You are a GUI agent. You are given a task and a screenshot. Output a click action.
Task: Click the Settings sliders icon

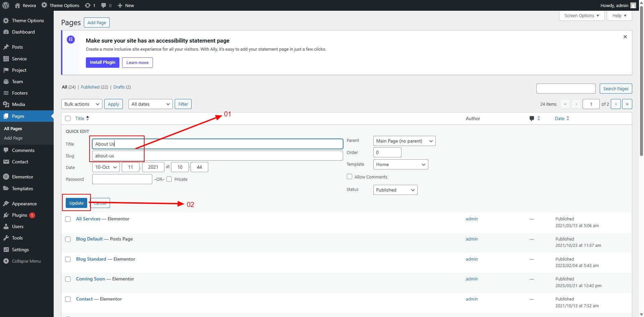click(x=6, y=250)
